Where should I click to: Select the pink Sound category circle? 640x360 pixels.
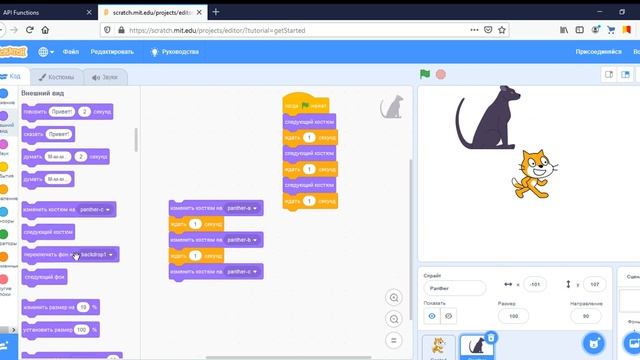[4, 144]
